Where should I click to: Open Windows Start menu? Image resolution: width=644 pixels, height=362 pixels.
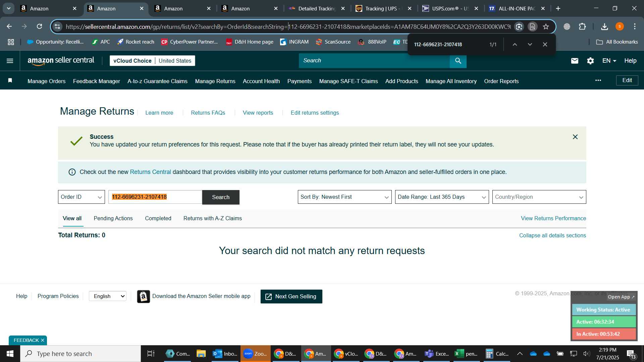[x=10, y=354]
